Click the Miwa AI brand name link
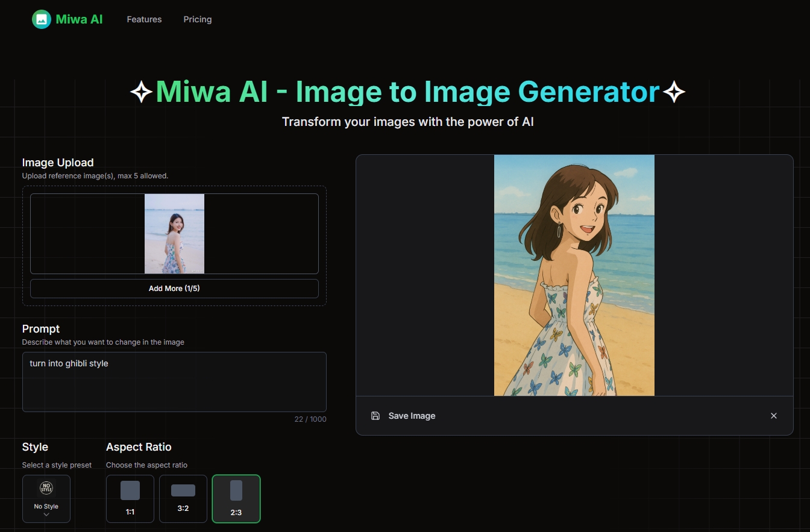This screenshot has height=532, width=810. coord(79,19)
